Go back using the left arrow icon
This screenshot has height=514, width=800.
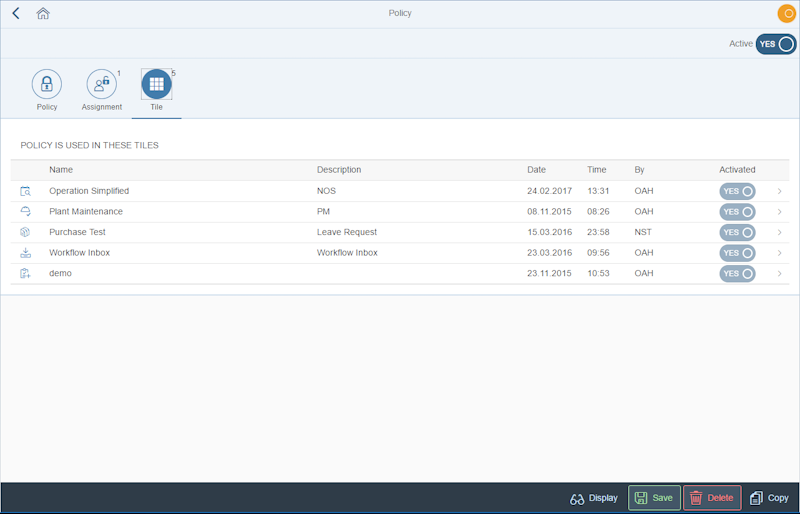coord(16,13)
